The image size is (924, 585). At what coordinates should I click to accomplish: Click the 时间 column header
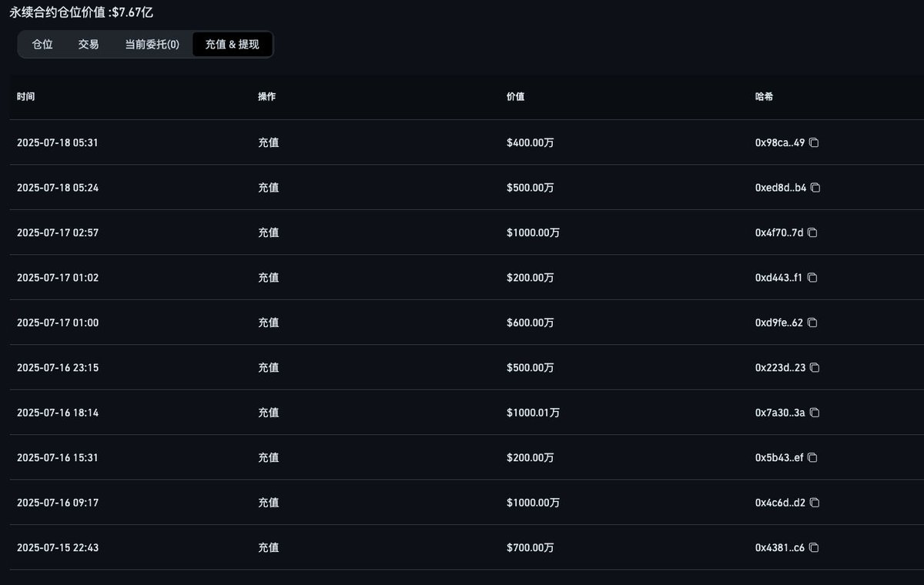25,97
